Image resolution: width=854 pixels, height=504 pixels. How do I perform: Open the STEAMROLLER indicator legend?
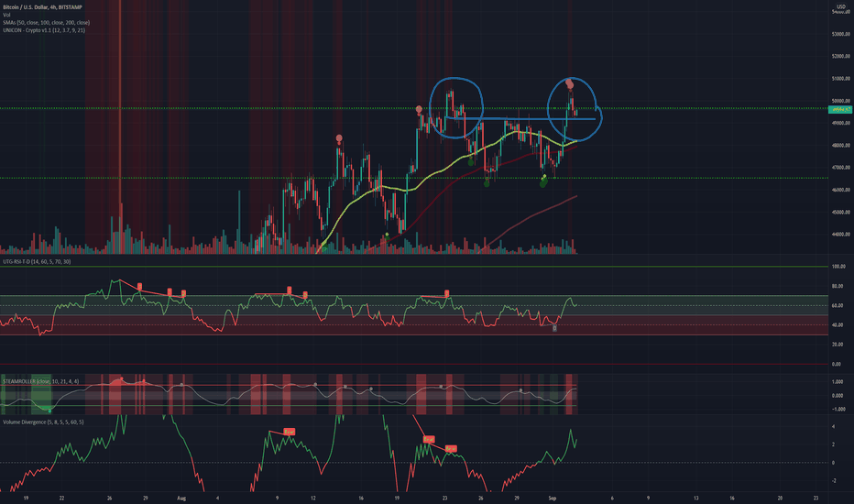click(41, 381)
